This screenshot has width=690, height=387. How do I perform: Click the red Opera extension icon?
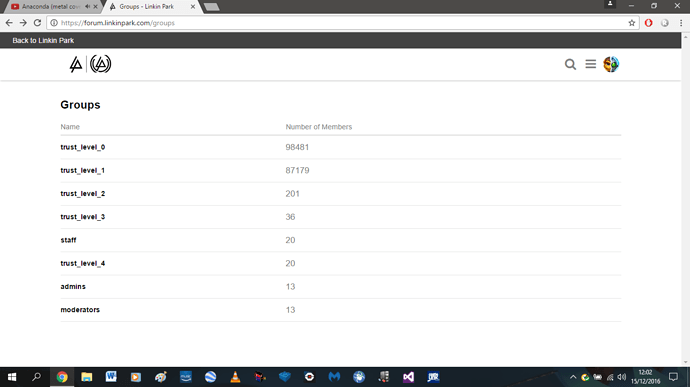point(648,23)
